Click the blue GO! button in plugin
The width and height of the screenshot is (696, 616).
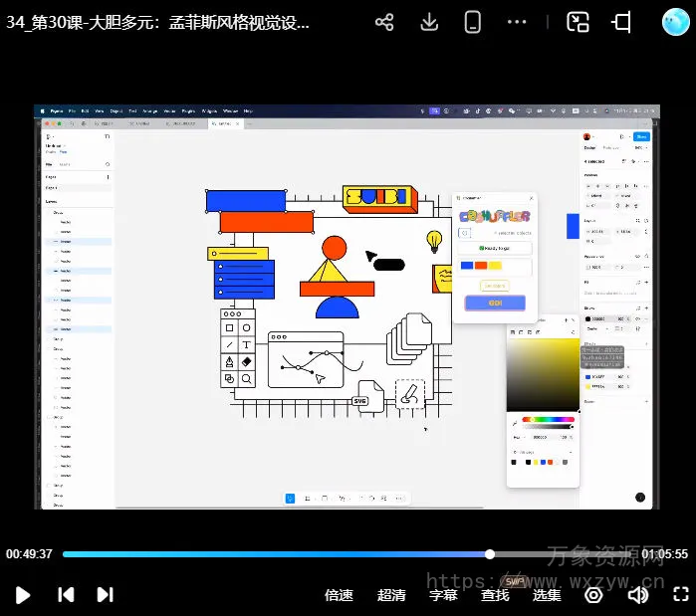click(494, 303)
